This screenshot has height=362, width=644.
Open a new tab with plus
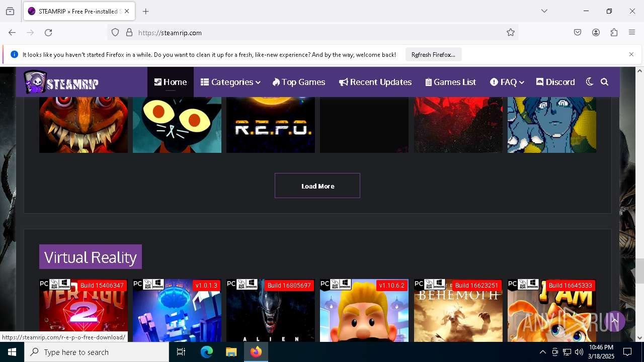145,11
